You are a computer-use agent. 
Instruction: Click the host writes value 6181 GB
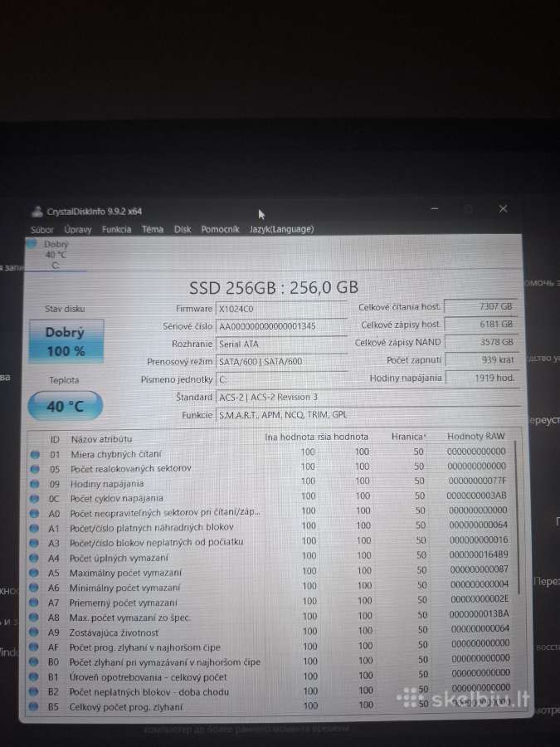click(480, 325)
